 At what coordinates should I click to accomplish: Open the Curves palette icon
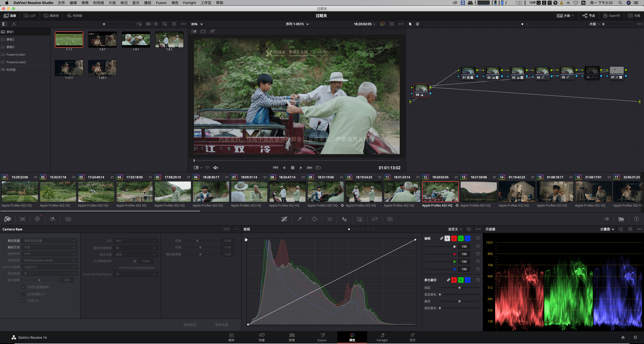tap(284, 219)
